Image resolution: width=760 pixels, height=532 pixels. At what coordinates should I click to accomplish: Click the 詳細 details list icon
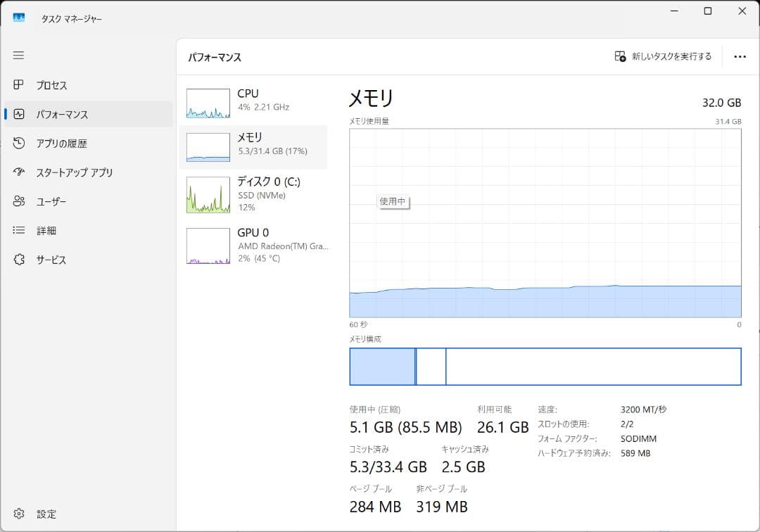[x=19, y=231]
